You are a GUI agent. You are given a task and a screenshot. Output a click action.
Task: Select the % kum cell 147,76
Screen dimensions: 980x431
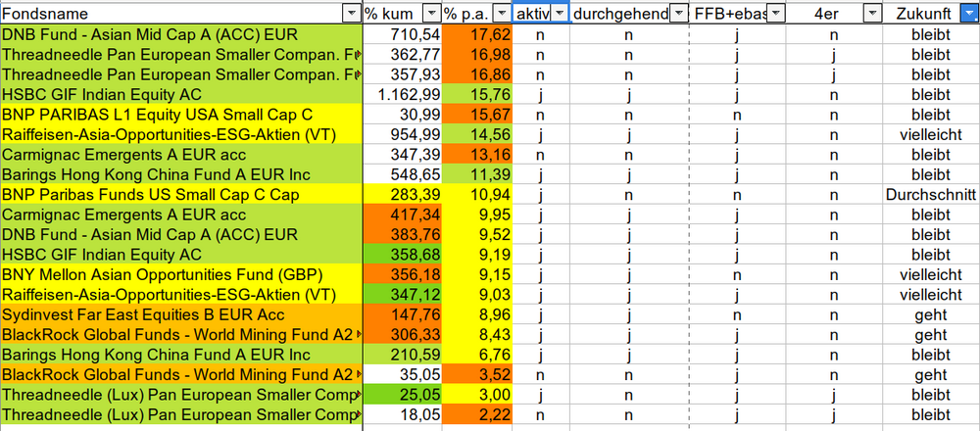pyautogui.click(x=403, y=314)
